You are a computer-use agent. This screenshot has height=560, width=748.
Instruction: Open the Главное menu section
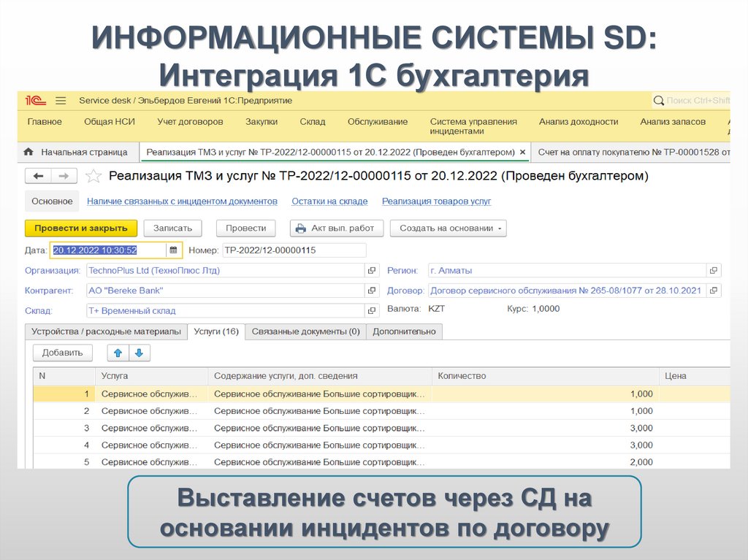tap(45, 122)
